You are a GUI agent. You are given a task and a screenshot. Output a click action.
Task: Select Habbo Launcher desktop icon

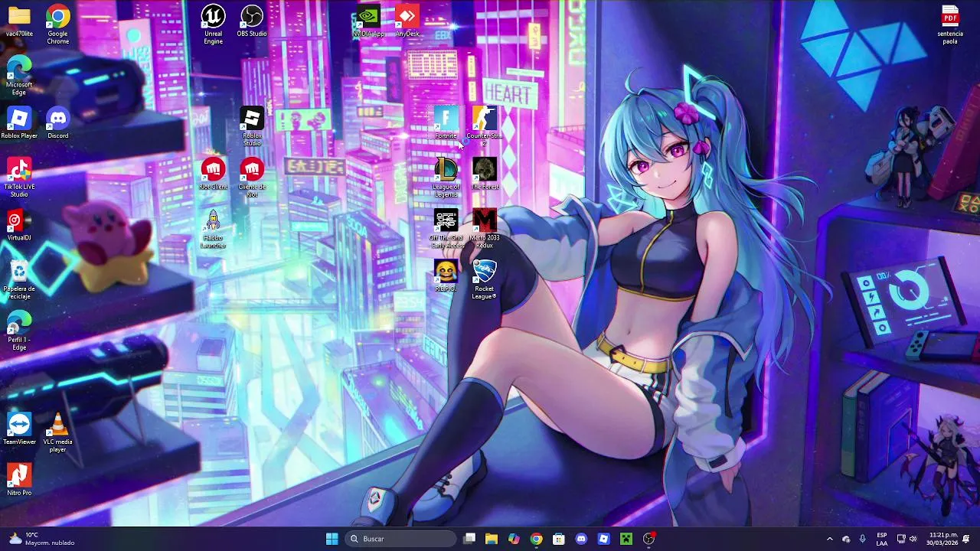(x=214, y=228)
